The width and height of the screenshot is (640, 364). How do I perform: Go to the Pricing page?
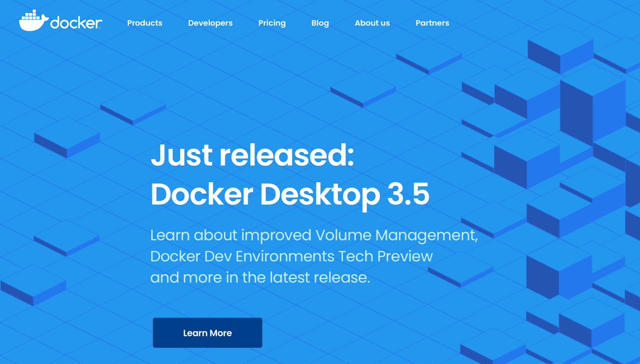click(272, 23)
